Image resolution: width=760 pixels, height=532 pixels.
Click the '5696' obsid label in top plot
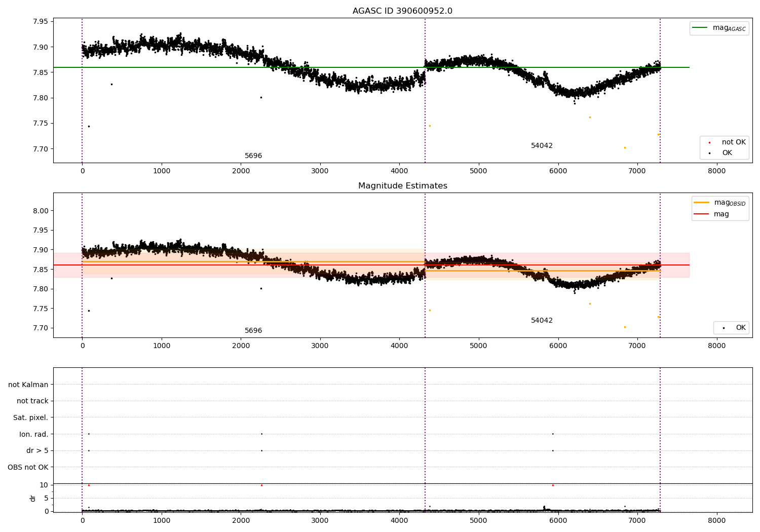point(253,156)
